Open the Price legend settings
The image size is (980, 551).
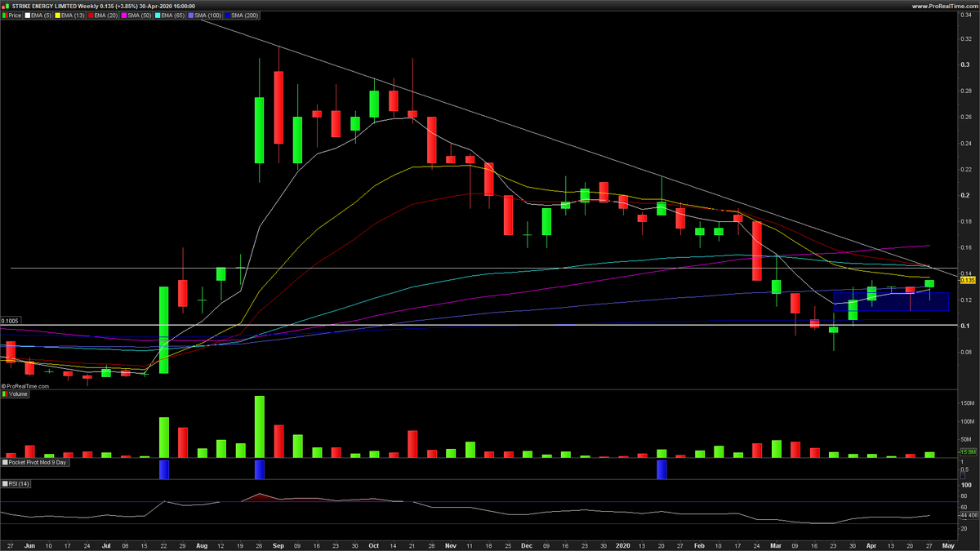(11, 16)
